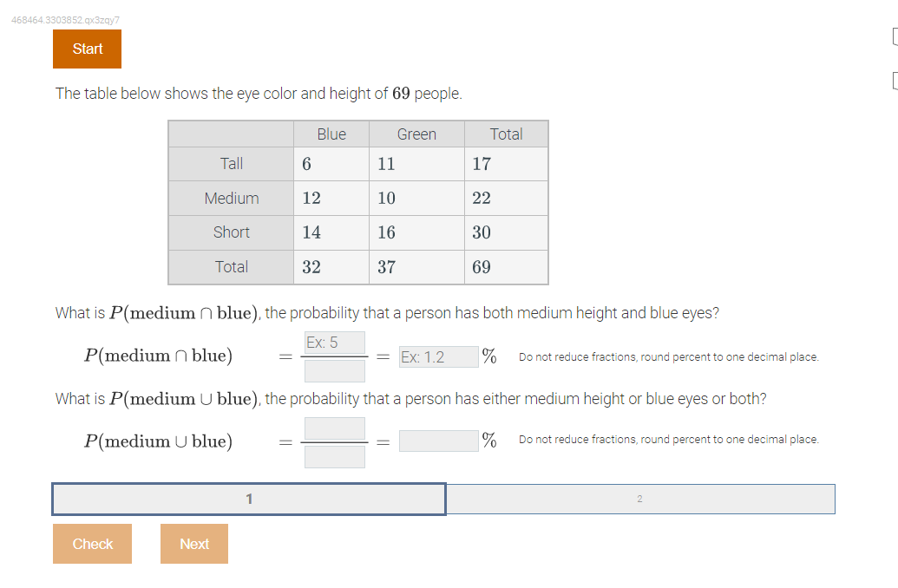Click the numerator field for P(medium ∩ blue)
The image size is (898, 588).
tap(334, 342)
